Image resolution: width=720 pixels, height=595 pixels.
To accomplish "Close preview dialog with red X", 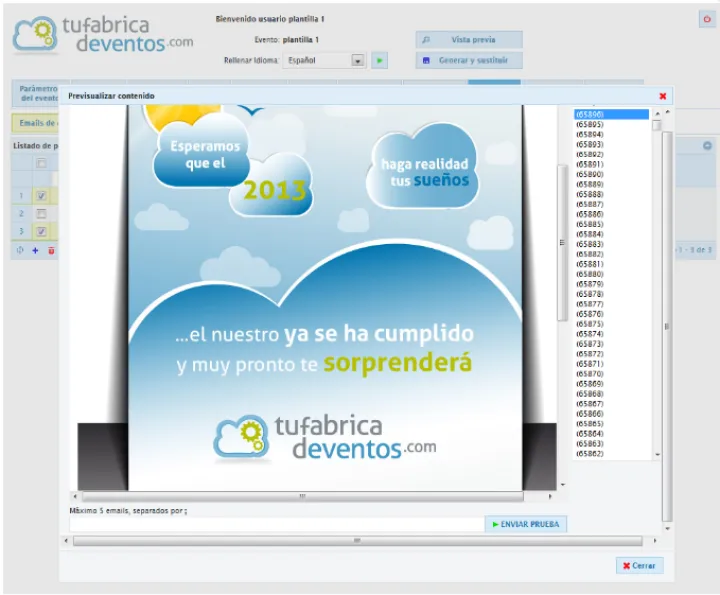I will (663, 96).
